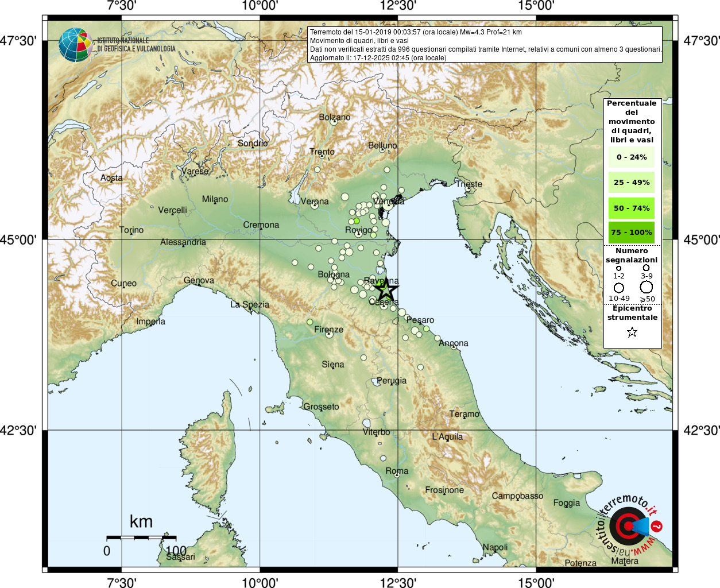Viewport: 720px width, 588px height.
Task: Click the Verona city label
Action: [315, 201]
